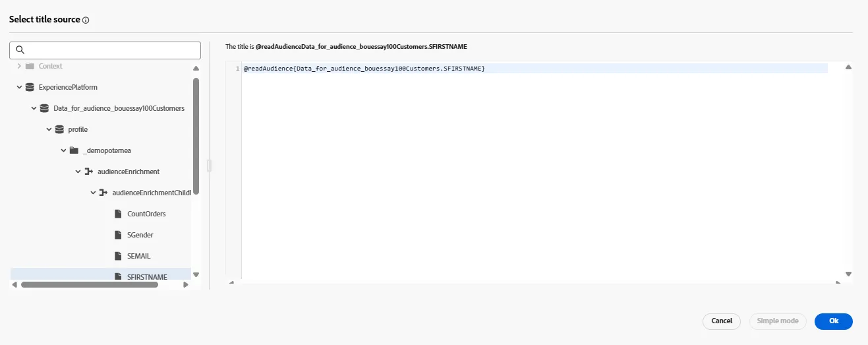
Task: Click the SEMAIL file icon
Action: click(x=118, y=256)
